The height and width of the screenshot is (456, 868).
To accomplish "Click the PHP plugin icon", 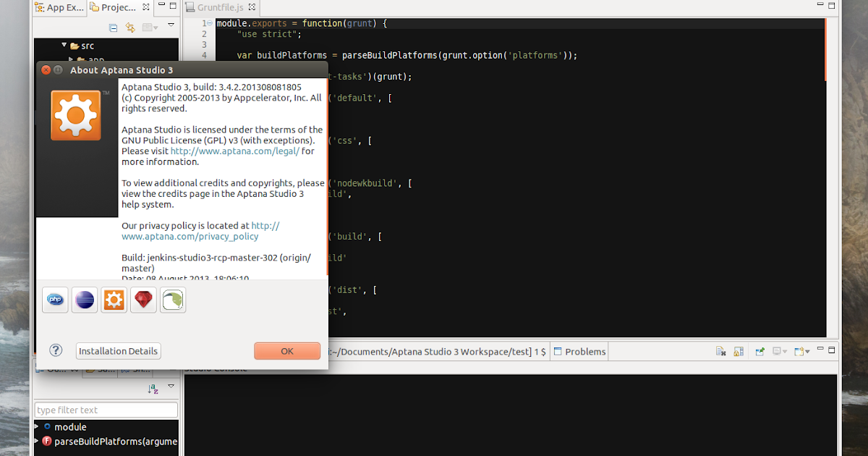I will tap(55, 300).
